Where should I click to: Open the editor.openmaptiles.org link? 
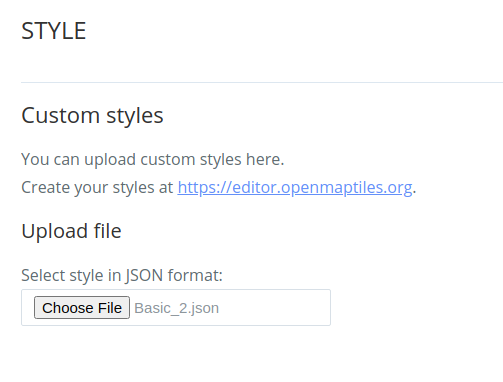pyautogui.click(x=295, y=187)
